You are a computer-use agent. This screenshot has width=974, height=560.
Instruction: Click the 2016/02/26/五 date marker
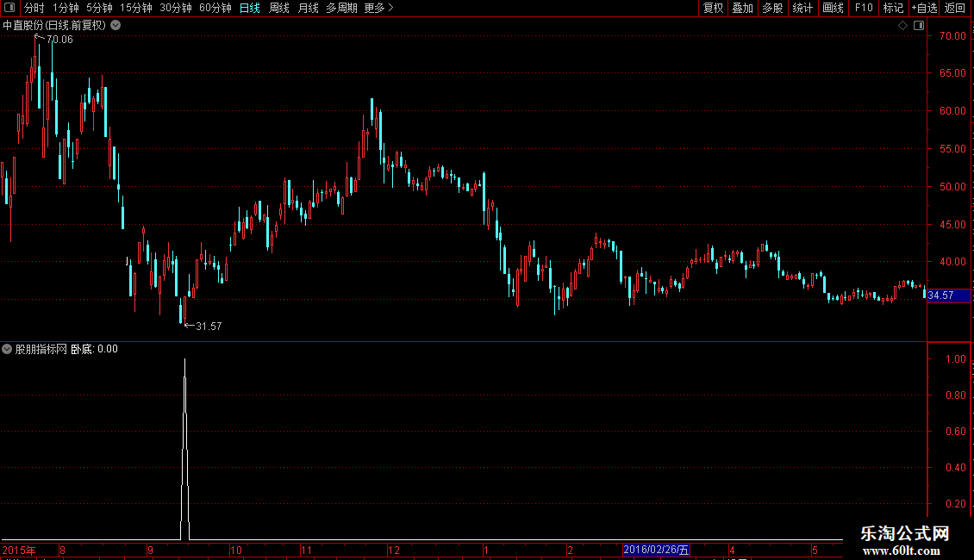point(656,550)
